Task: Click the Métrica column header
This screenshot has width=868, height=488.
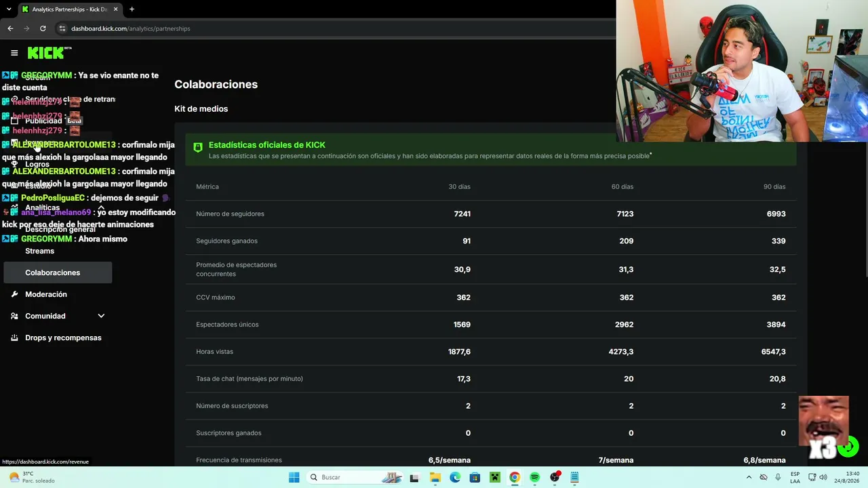Action: pyautogui.click(x=208, y=186)
